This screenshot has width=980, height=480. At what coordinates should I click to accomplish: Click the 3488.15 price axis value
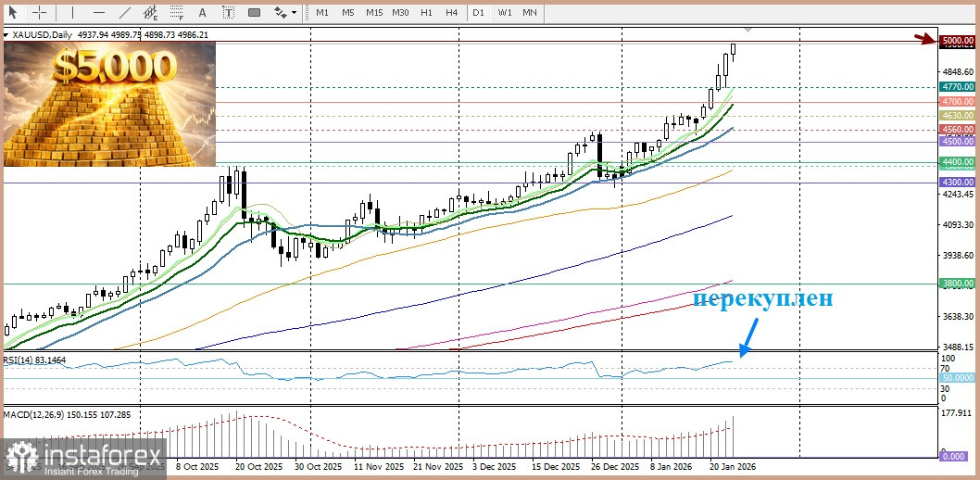960,347
